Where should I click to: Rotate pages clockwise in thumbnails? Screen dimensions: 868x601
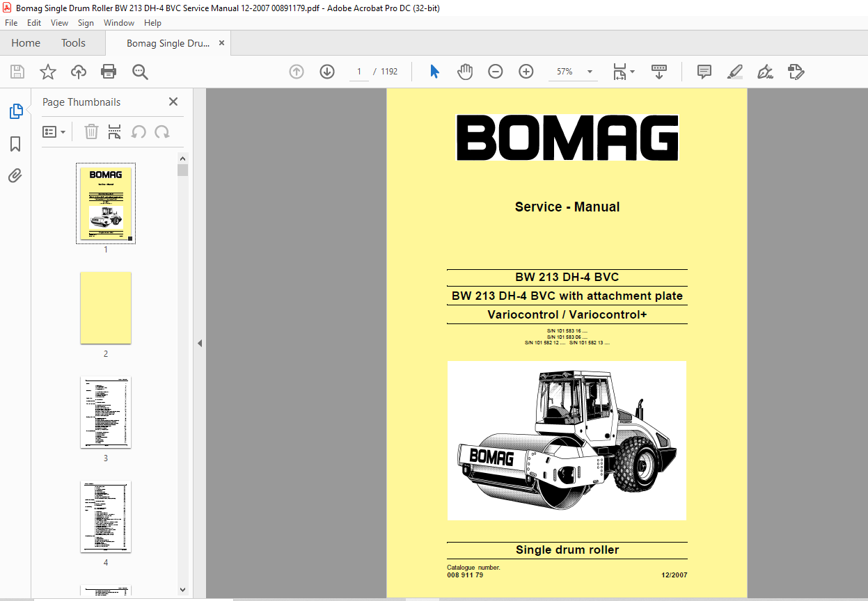click(162, 131)
